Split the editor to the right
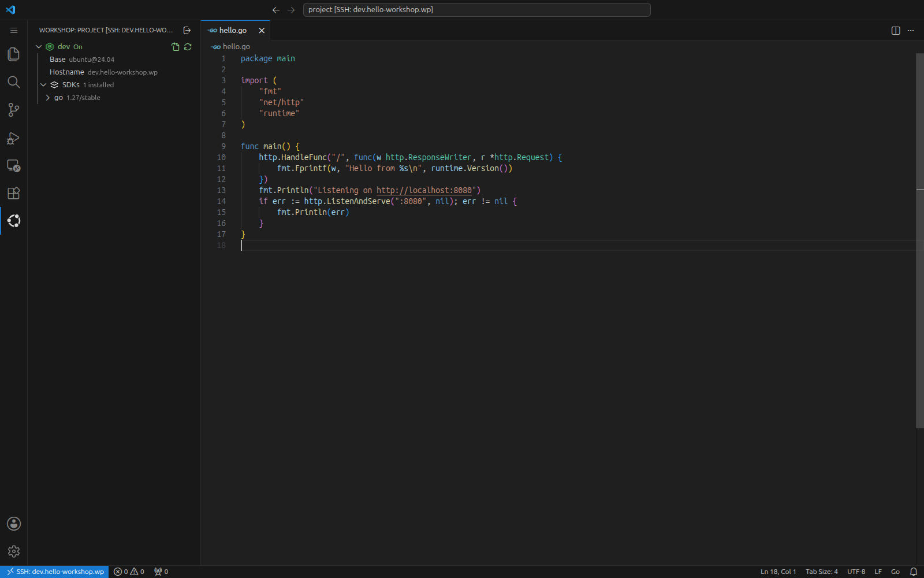 [896, 31]
